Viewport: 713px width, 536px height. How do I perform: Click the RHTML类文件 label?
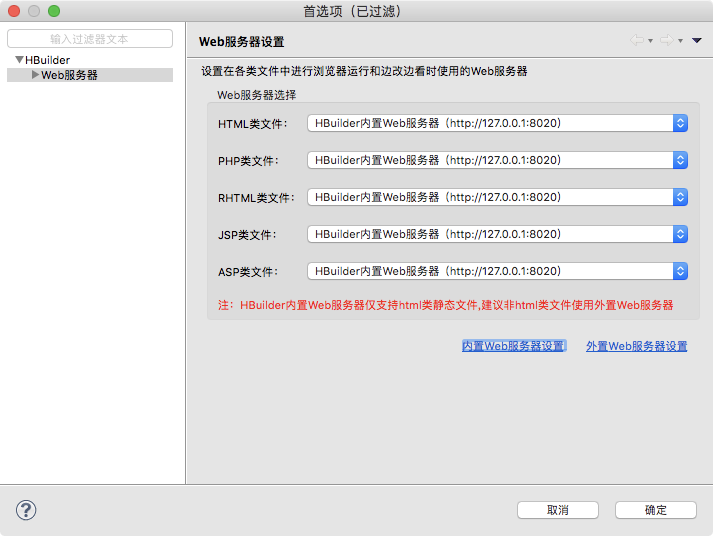point(256,198)
